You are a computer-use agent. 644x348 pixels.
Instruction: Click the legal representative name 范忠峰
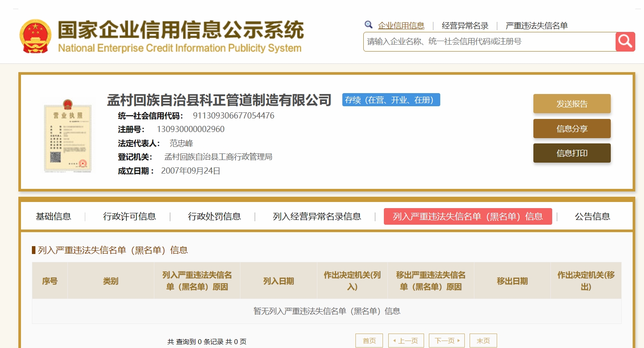coord(181,143)
